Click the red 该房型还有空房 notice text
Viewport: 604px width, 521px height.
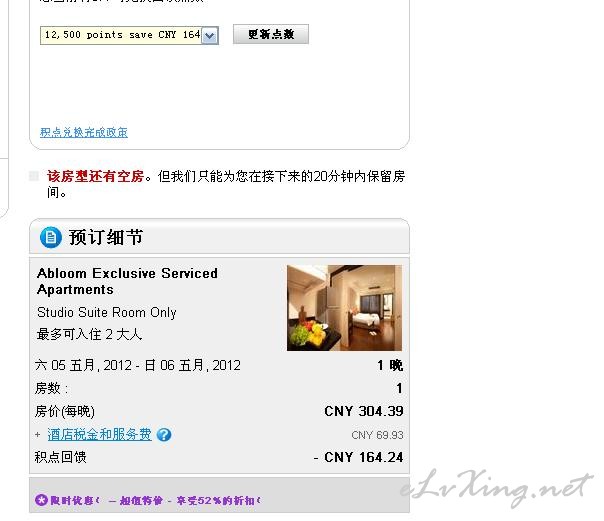point(96,176)
